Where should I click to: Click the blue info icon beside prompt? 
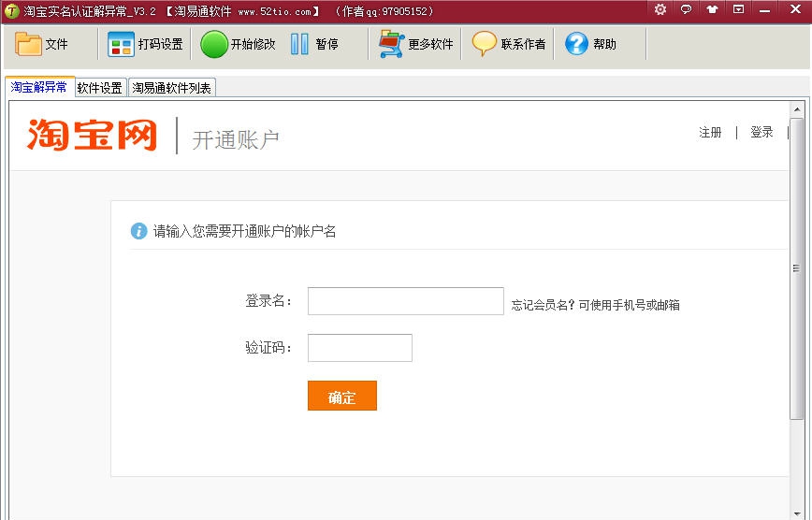tap(138, 231)
